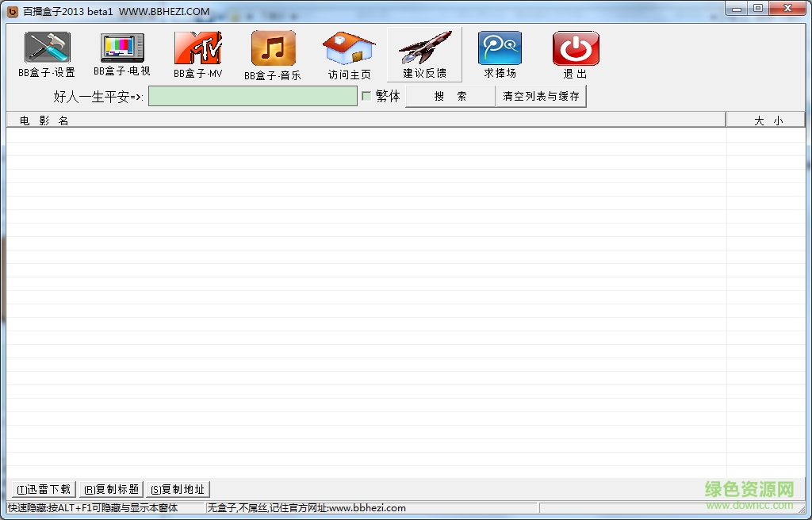Click the (T)迅雷下载 download button
Image resolution: width=812 pixels, height=520 pixels.
42,489
